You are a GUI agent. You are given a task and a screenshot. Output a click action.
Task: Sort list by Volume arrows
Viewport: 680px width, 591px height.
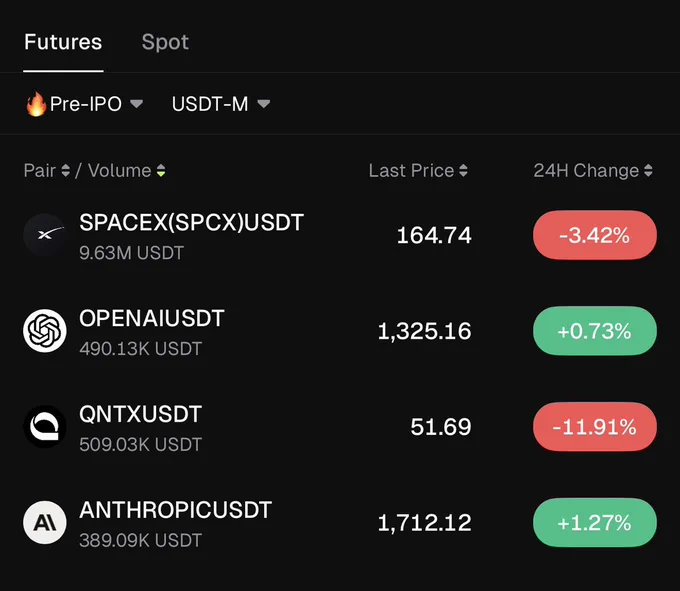(x=161, y=170)
